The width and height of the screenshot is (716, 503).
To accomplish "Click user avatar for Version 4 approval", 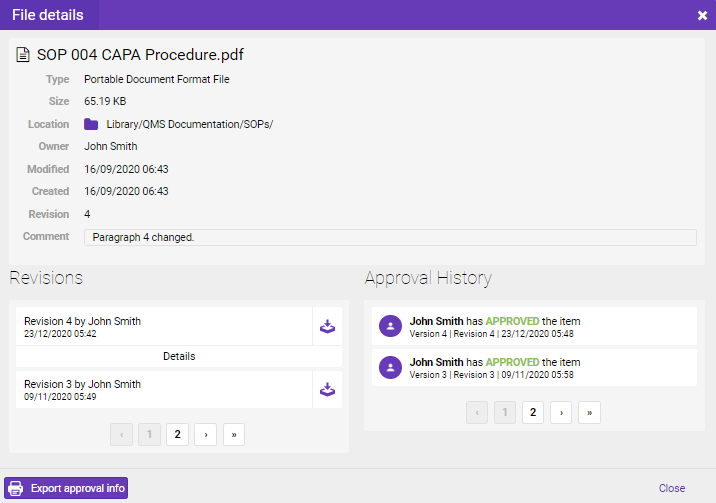I will coord(390,326).
